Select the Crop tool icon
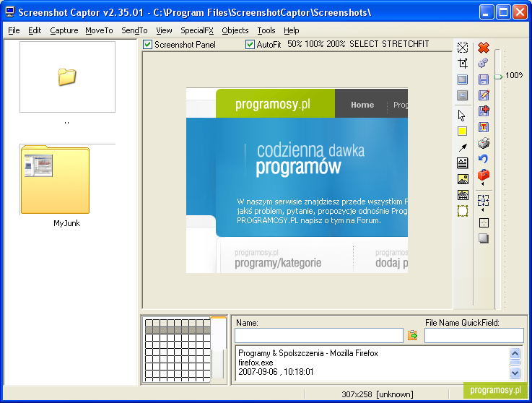 tap(463, 64)
